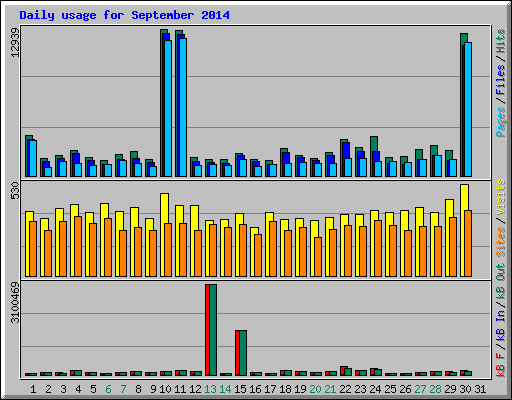Viewport: 512px width, 400px height.
Task: Click the 'Files' legend label
Action: pos(500,80)
